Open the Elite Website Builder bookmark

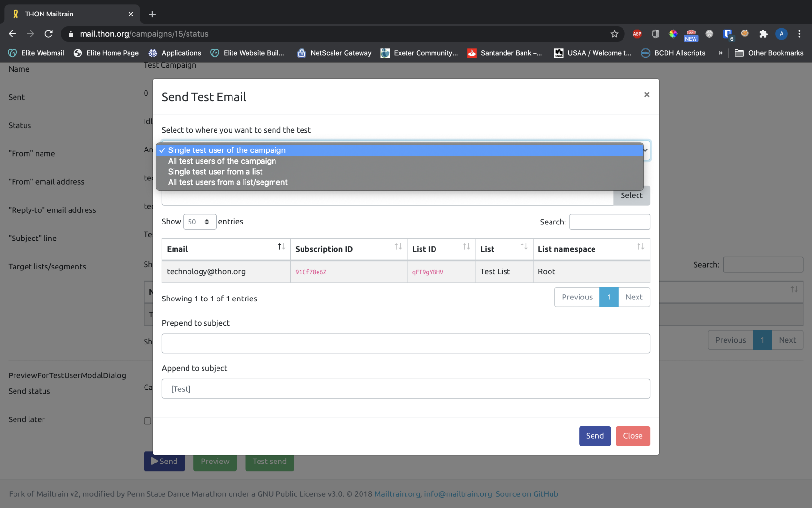click(247, 53)
